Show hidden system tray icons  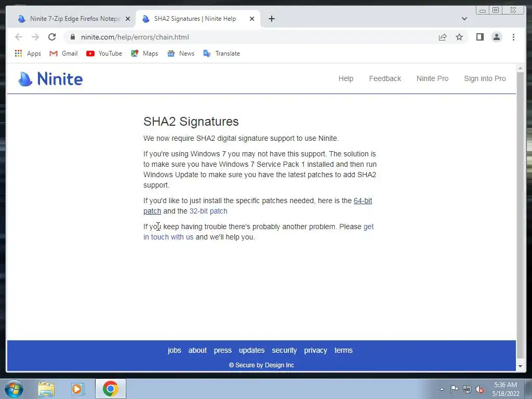point(442,389)
